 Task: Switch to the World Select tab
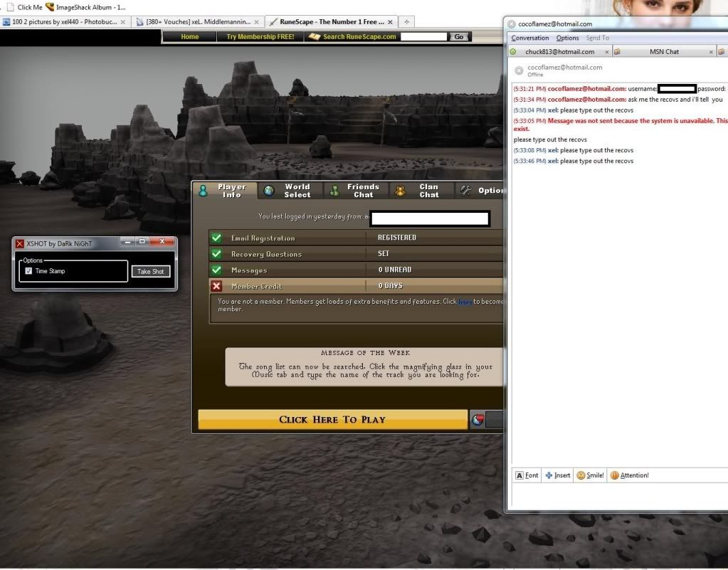point(290,191)
